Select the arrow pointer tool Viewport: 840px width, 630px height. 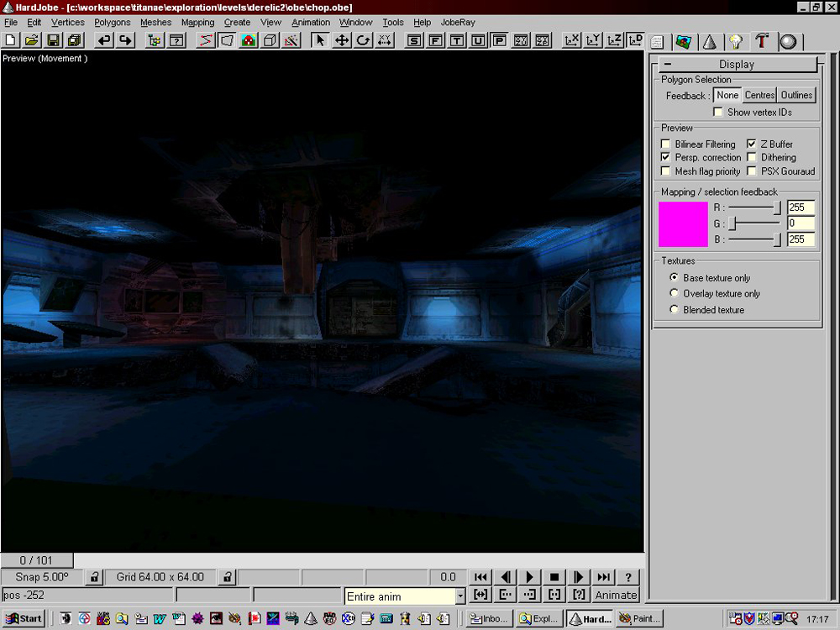tap(320, 40)
